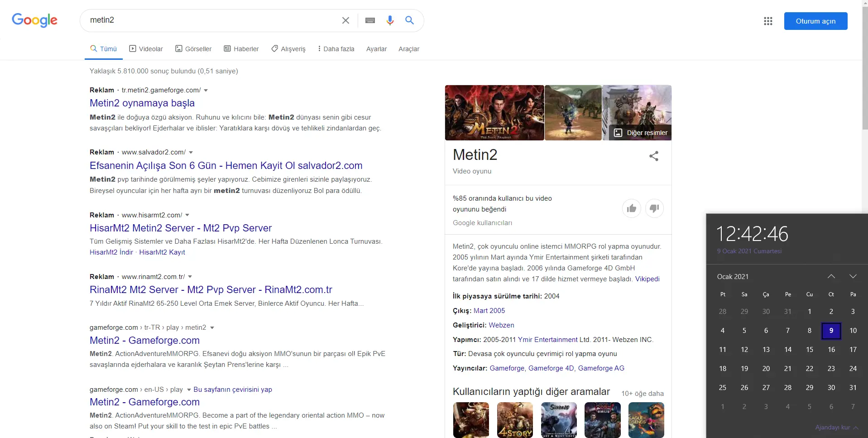Open the Google apps grid
Image resolution: width=868 pixels, height=438 pixels.
click(768, 21)
